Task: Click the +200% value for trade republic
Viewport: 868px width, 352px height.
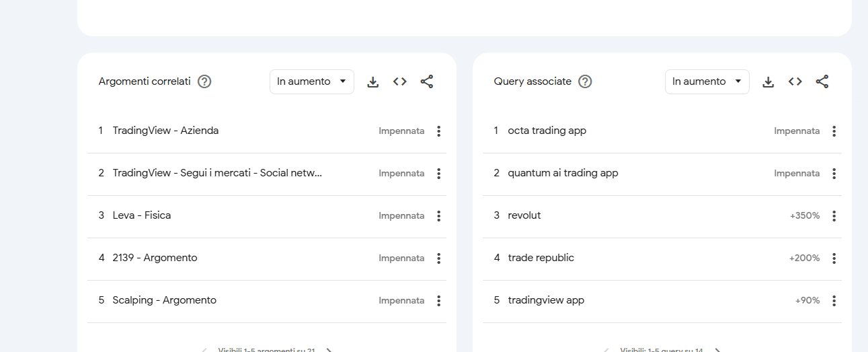Action: click(805, 258)
